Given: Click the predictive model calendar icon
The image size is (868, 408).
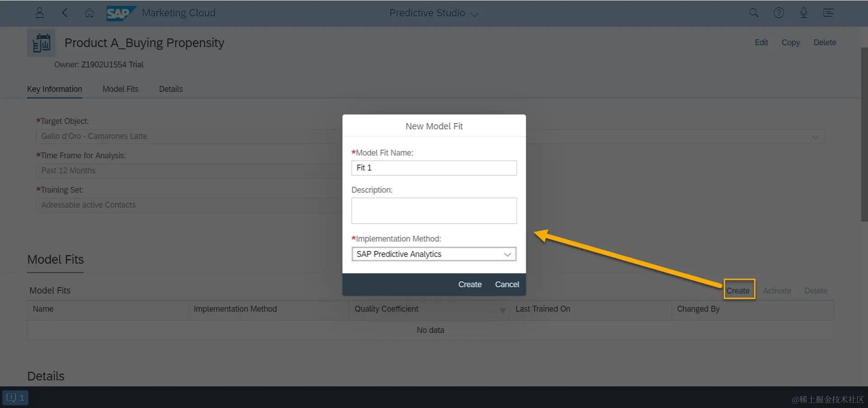Looking at the screenshot, I should coord(41,43).
